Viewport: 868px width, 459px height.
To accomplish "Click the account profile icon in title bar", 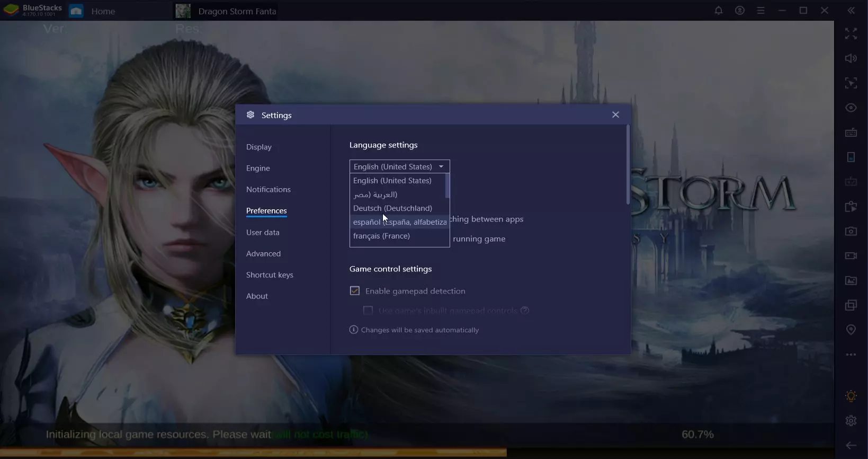I will (x=739, y=11).
